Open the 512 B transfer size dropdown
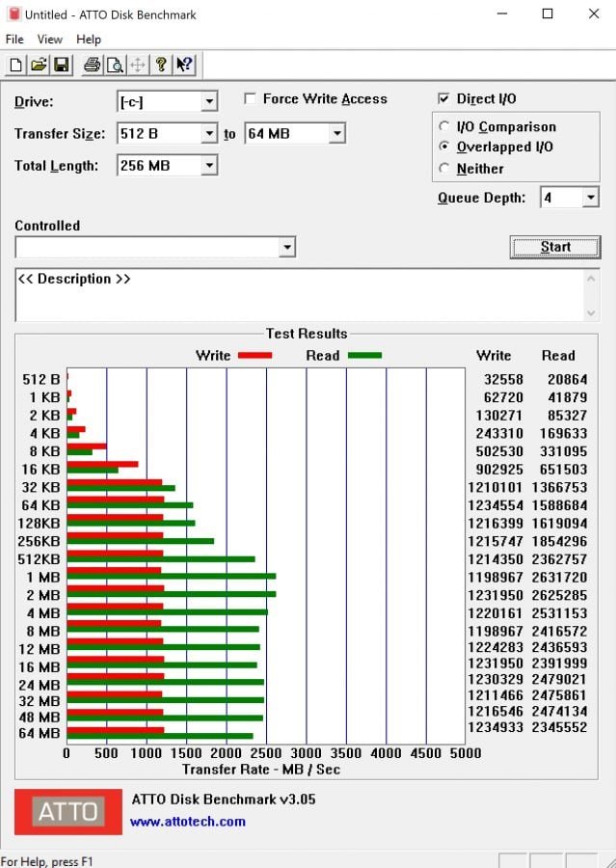616x868 pixels. 209,133
